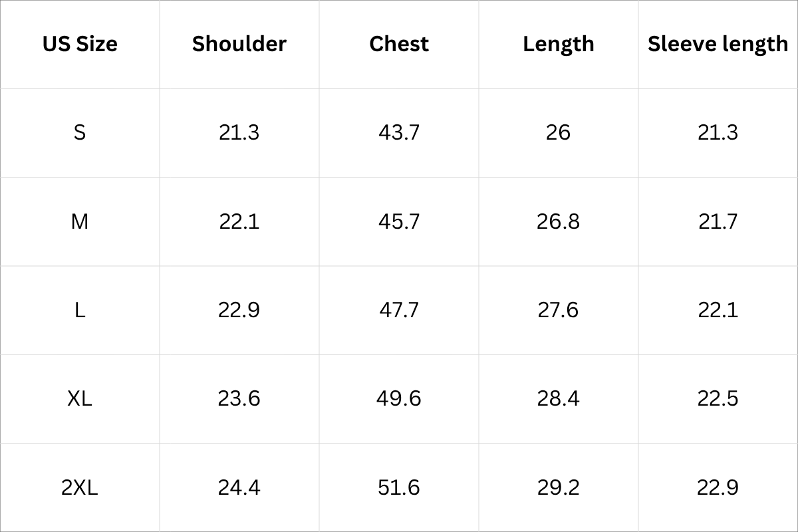The height and width of the screenshot is (532, 798).
Task: Click the Chest column header
Action: coord(399,44)
